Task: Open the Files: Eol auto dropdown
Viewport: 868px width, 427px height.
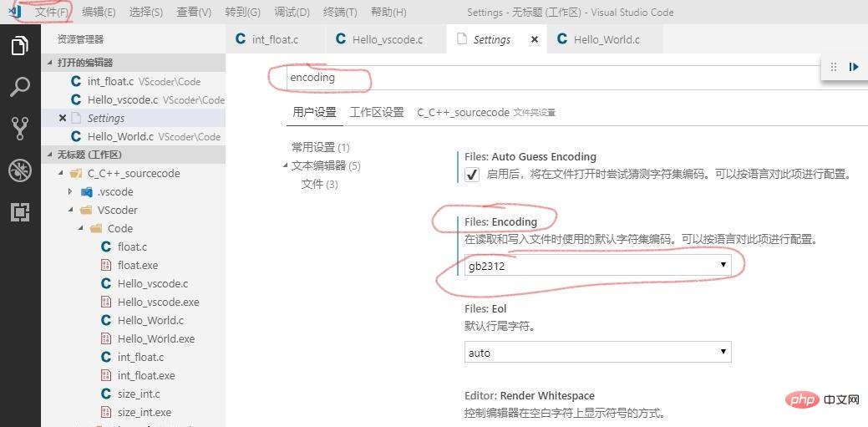Action: click(x=598, y=353)
